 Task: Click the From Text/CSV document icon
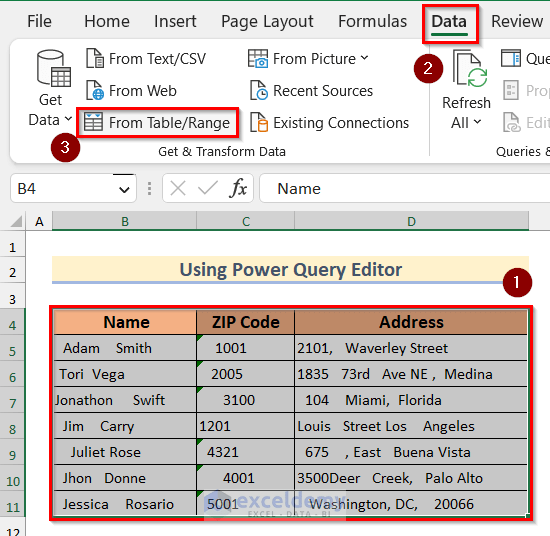click(95, 58)
